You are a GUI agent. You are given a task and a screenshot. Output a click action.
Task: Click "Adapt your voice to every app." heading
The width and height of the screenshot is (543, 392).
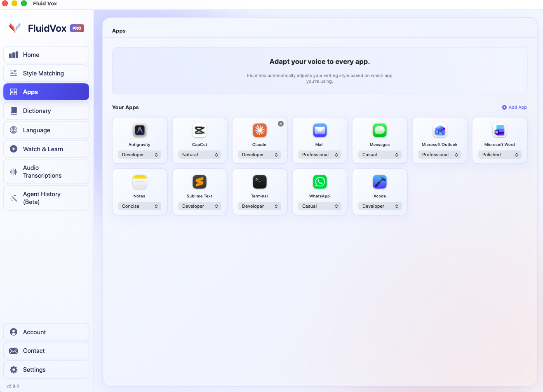pos(320,61)
